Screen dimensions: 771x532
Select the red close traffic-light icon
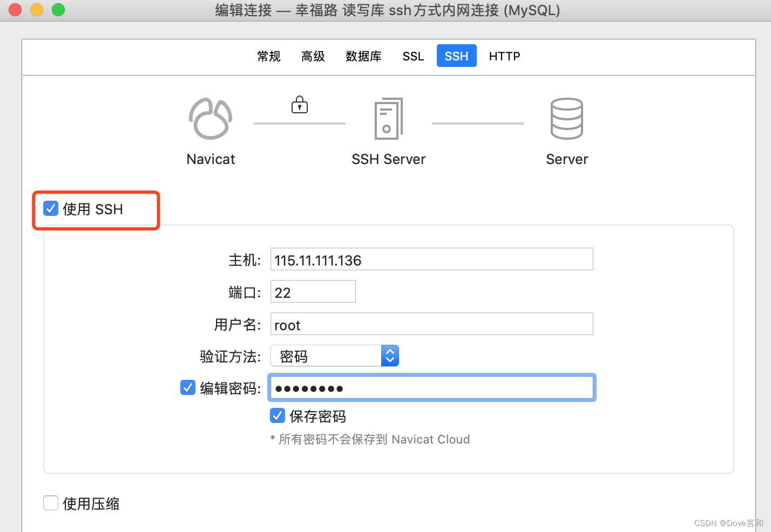coord(15,9)
